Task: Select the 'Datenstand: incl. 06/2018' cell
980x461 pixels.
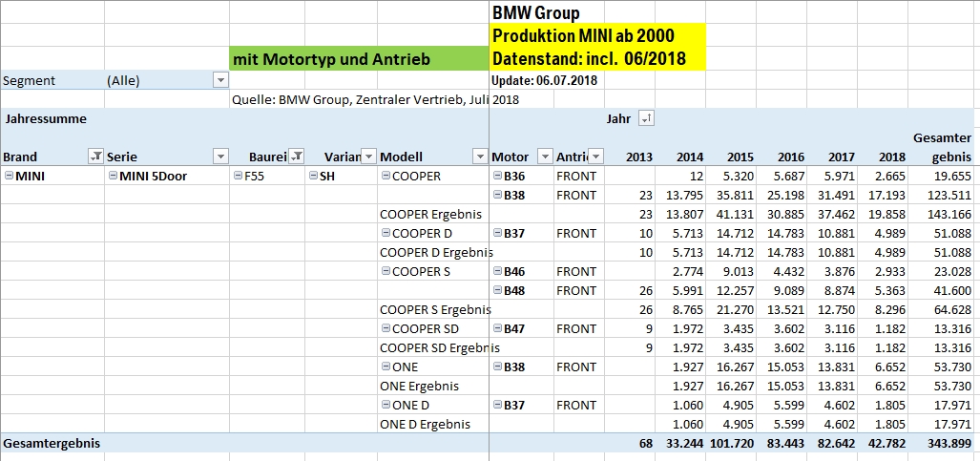Action: click(598, 58)
